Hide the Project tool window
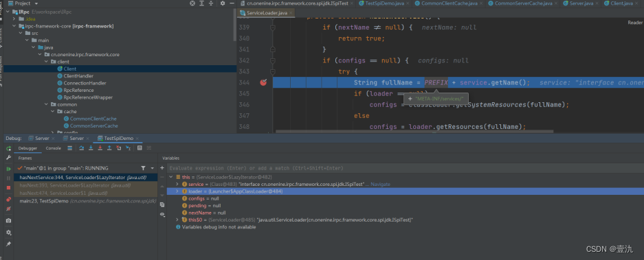 232,3
